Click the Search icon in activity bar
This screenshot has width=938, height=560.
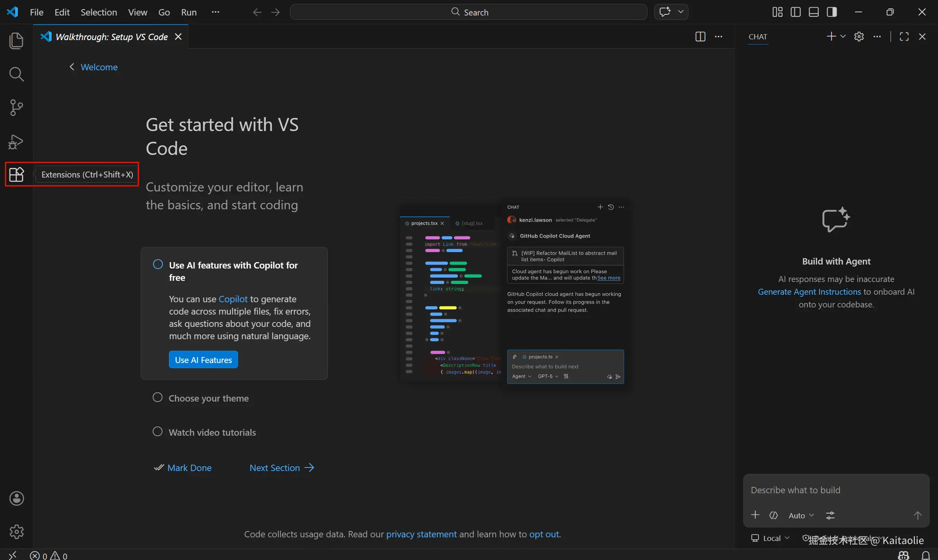16,74
